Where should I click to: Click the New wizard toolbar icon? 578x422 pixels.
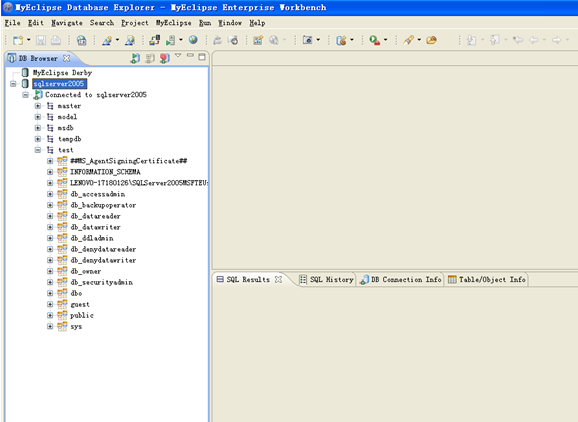click(x=18, y=40)
